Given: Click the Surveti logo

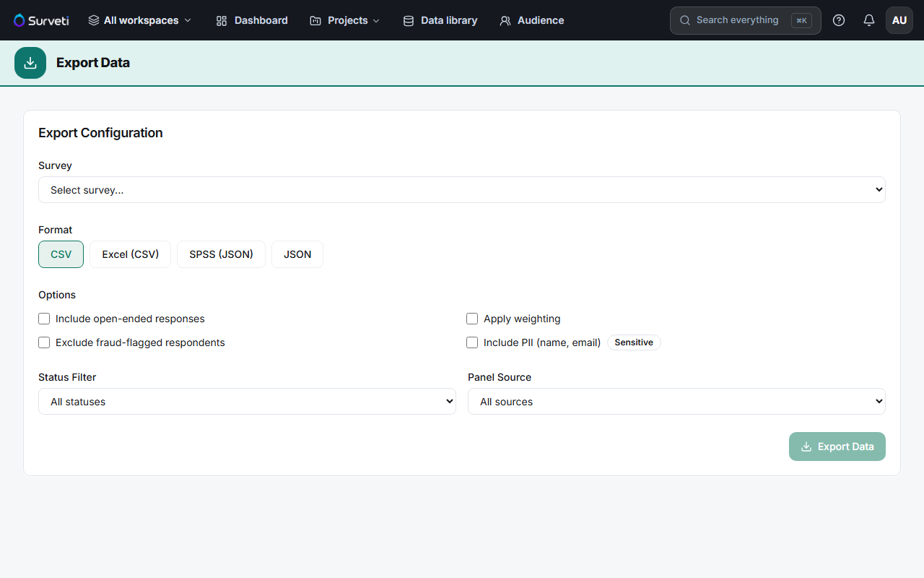Looking at the screenshot, I should tap(41, 20).
